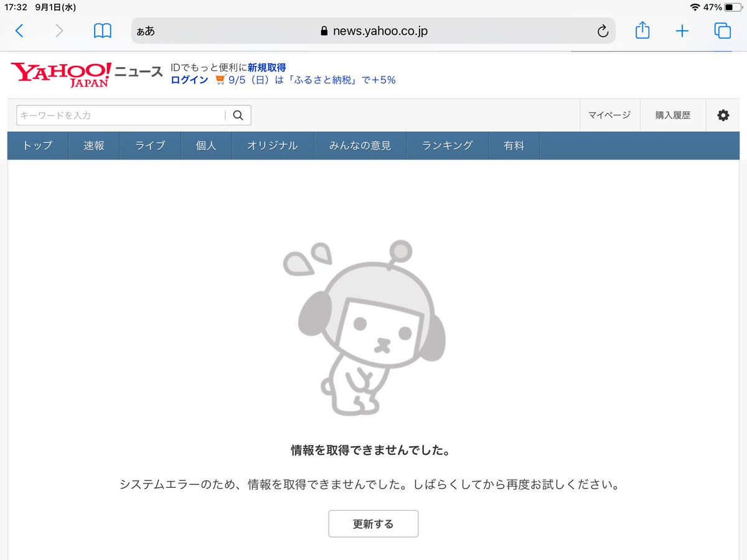This screenshot has width=747, height=560.
Task: Tap the battery status icon
Action: (733, 7)
